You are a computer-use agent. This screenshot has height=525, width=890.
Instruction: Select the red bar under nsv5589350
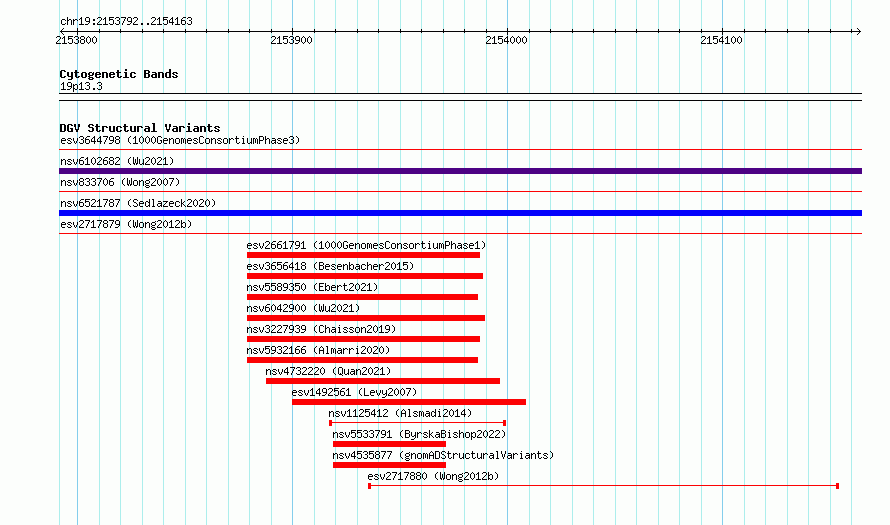point(362,297)
